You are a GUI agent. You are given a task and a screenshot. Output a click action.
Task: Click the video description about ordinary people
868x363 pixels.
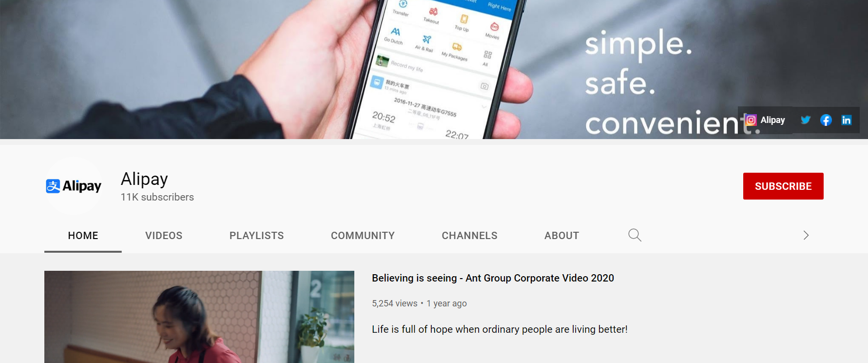tap(500, 329)
